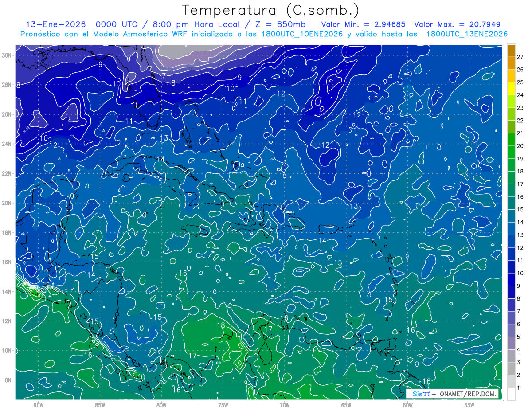Click legend value 24 on color scale
The height and width of the screenshot is (411, 532).
520,95
